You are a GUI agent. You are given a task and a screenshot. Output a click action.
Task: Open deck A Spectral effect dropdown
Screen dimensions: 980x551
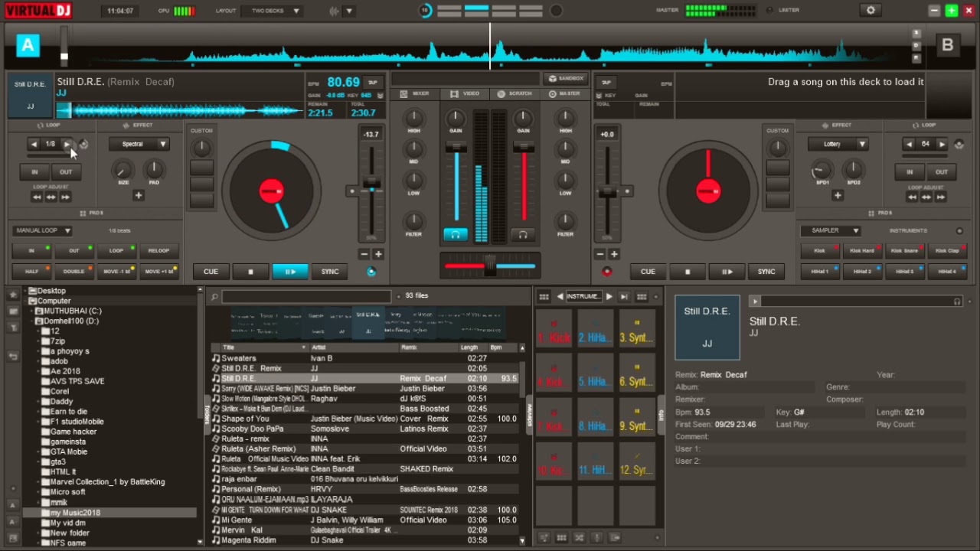[x=139, y=144]
